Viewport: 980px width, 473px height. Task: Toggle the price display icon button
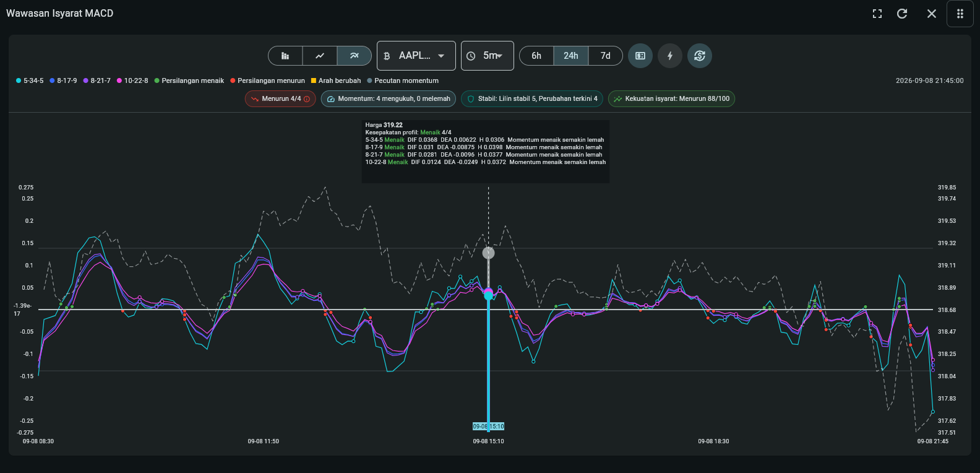(640, 56)
